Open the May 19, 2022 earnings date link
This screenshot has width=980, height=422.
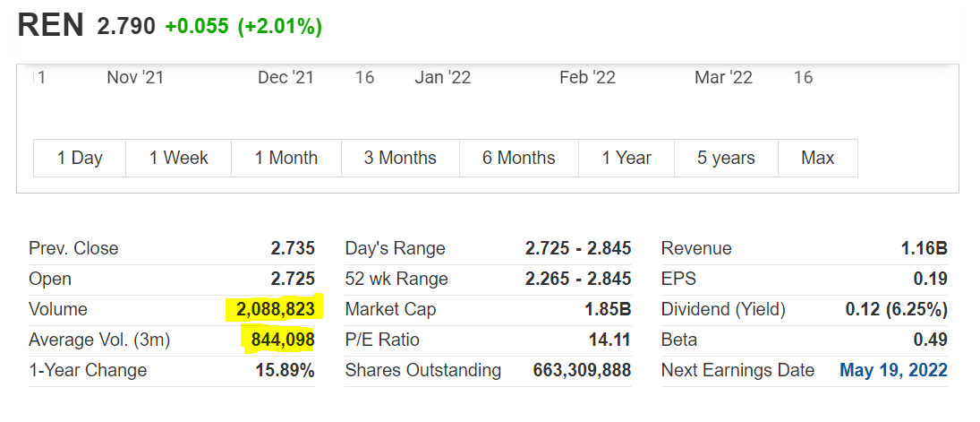pyautogui.click(x=893, y=370)
